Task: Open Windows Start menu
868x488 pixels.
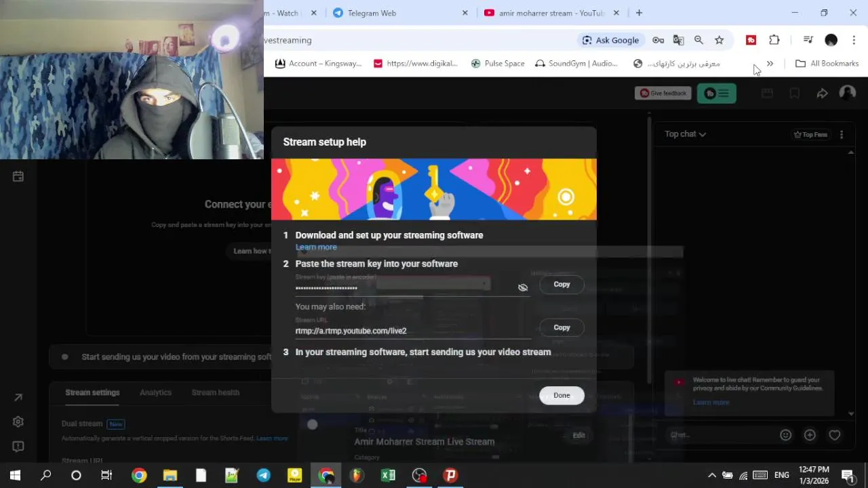Action: click(15, 475)
